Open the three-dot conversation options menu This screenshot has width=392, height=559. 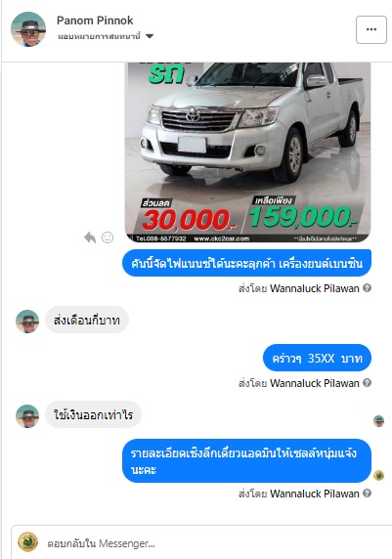click(370, 29)
